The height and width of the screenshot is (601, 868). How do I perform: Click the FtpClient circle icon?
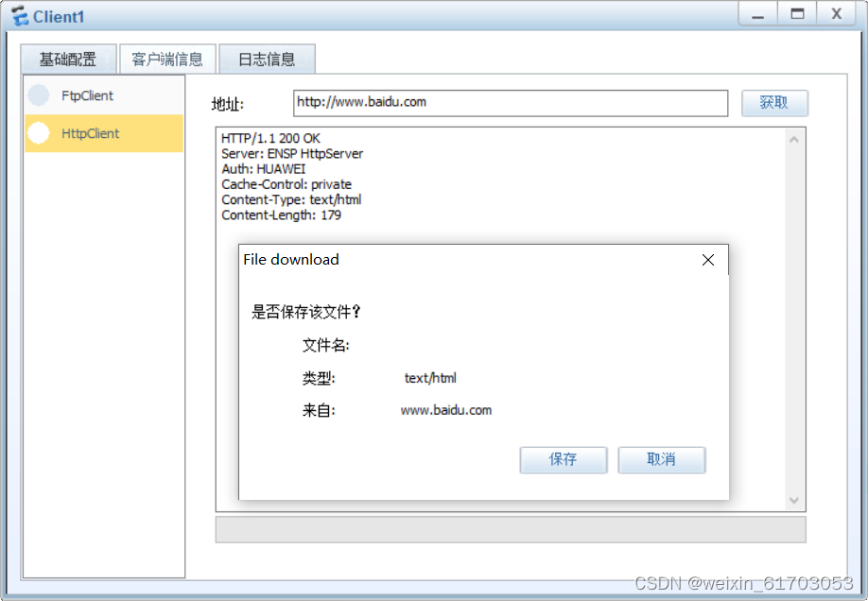39,95
